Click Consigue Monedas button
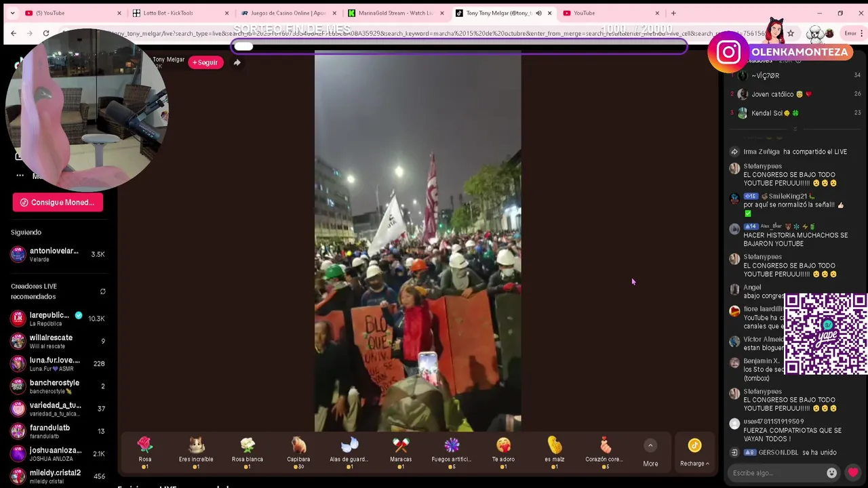The width and height of the screenshot is (868, 488). 58,202
